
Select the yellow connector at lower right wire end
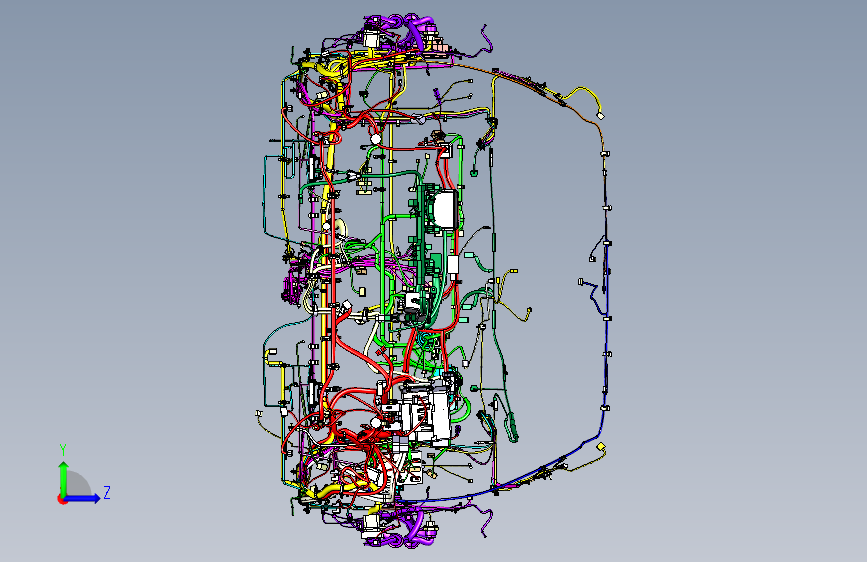click(x=600, y=446)
